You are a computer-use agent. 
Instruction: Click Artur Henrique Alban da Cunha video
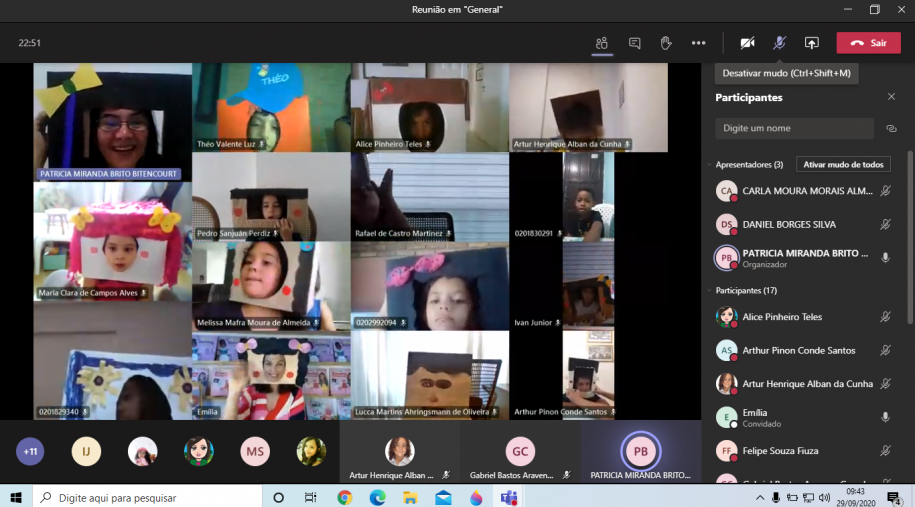588,107
